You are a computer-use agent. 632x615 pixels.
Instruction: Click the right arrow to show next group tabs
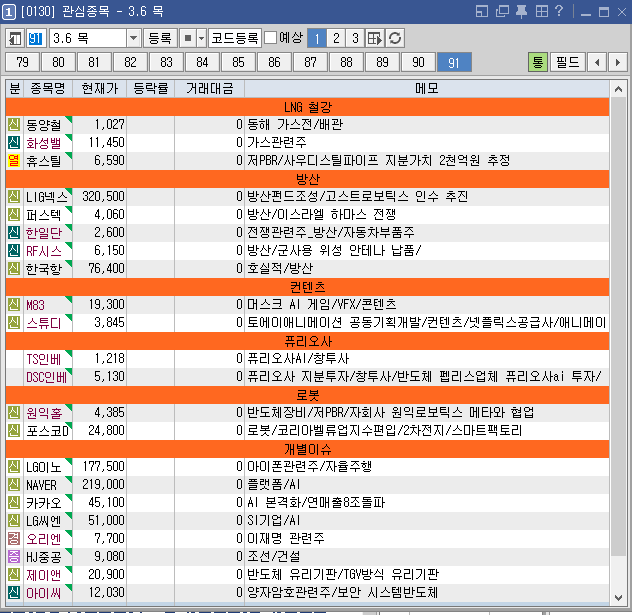click(618, 62)
